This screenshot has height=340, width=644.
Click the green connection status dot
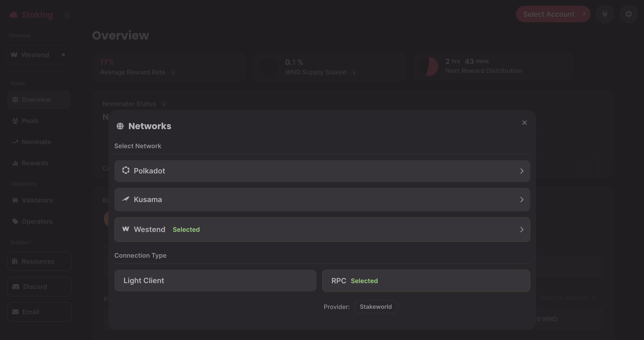coord(63,55)
